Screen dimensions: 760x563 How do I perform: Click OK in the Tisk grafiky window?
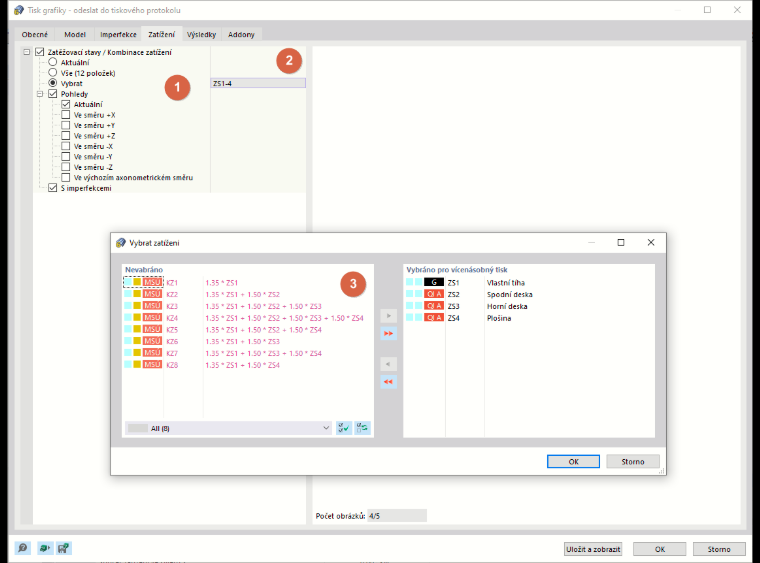660,549
